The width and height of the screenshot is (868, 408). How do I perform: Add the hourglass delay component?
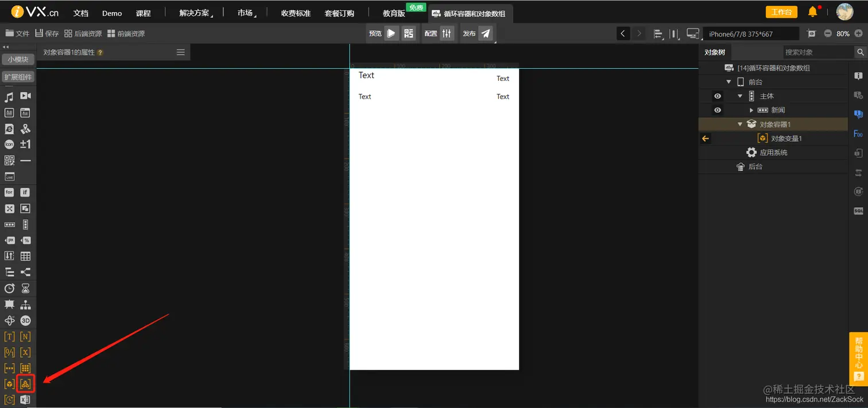25,289
